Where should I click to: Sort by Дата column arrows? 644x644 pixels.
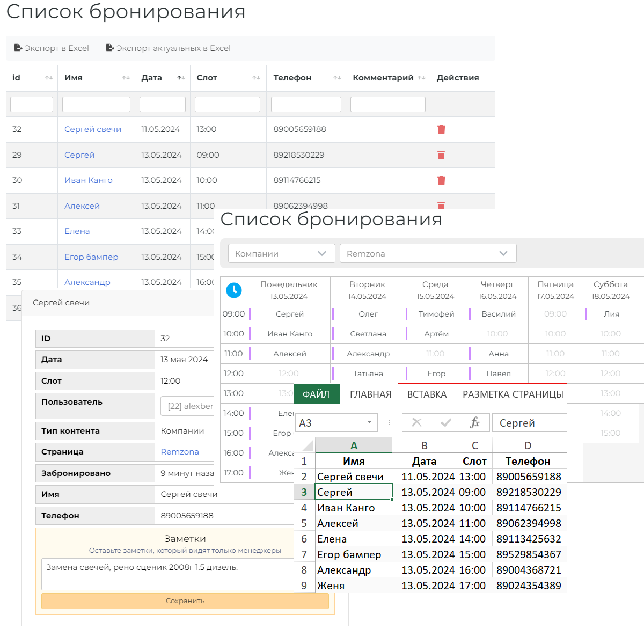[x=181, y=78]
